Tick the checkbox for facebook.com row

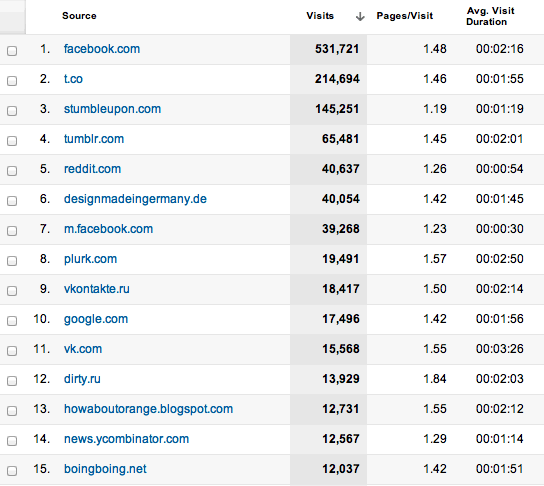tap(12, 51)
